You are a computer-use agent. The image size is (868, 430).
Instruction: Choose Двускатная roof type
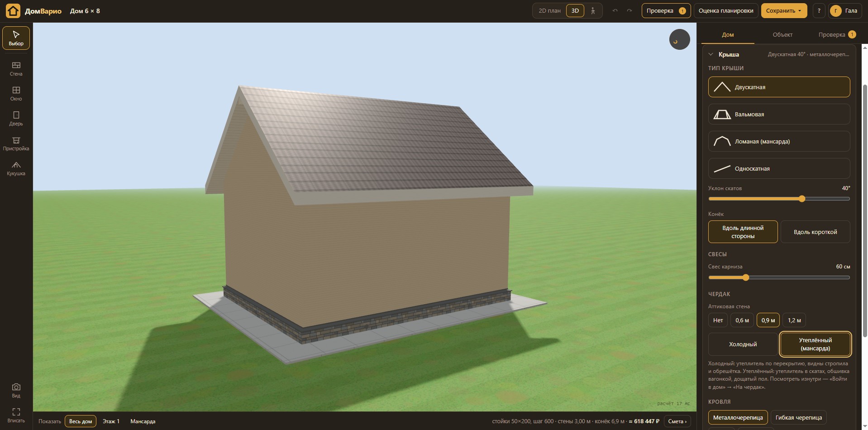pos(779,87)
